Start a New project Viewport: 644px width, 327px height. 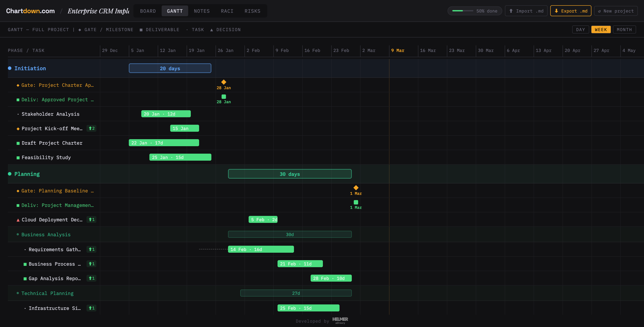[615, 11]
